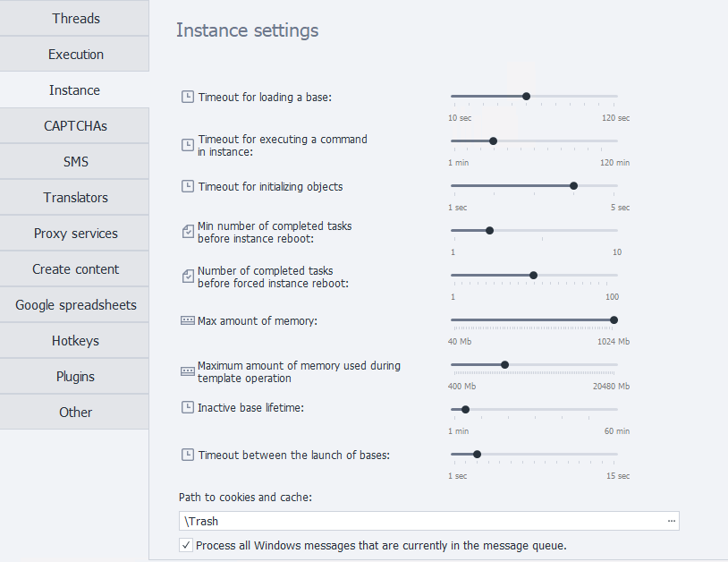Open Google spreadsheets settings tab
This screenshot has width=728, height=562.
[x=75, y=305]
